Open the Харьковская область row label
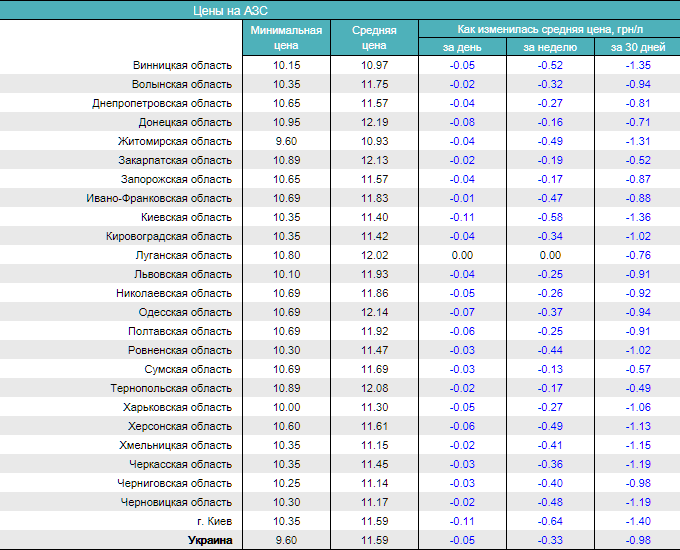 click(178, 407)
